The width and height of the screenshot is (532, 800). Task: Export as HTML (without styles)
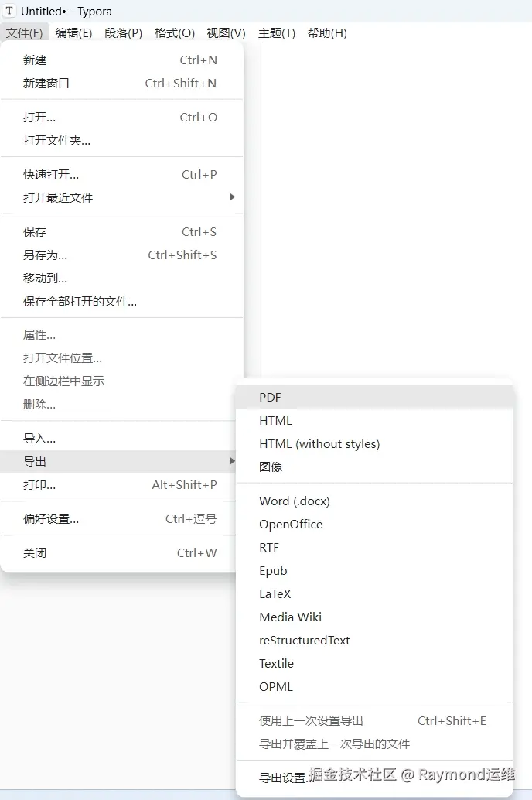point(319,444)
